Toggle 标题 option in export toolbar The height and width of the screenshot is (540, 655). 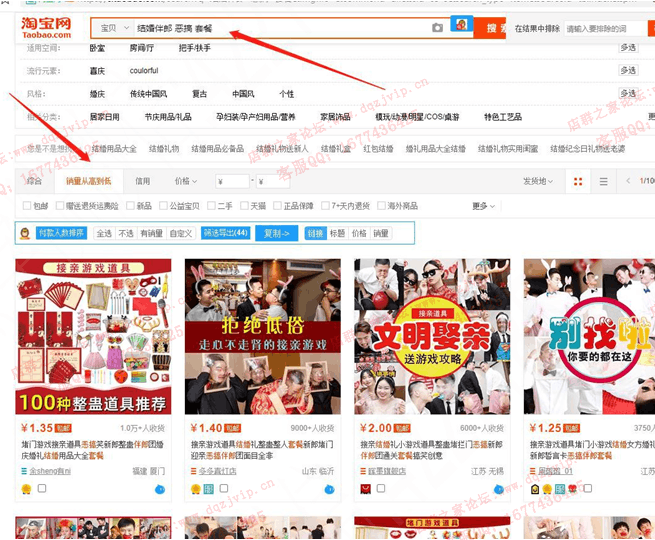point(337,233)
